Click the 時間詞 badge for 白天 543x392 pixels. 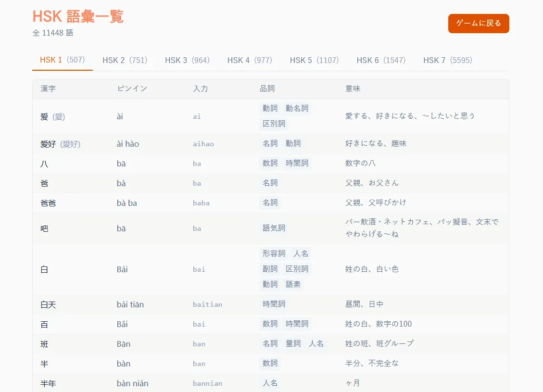274,304
